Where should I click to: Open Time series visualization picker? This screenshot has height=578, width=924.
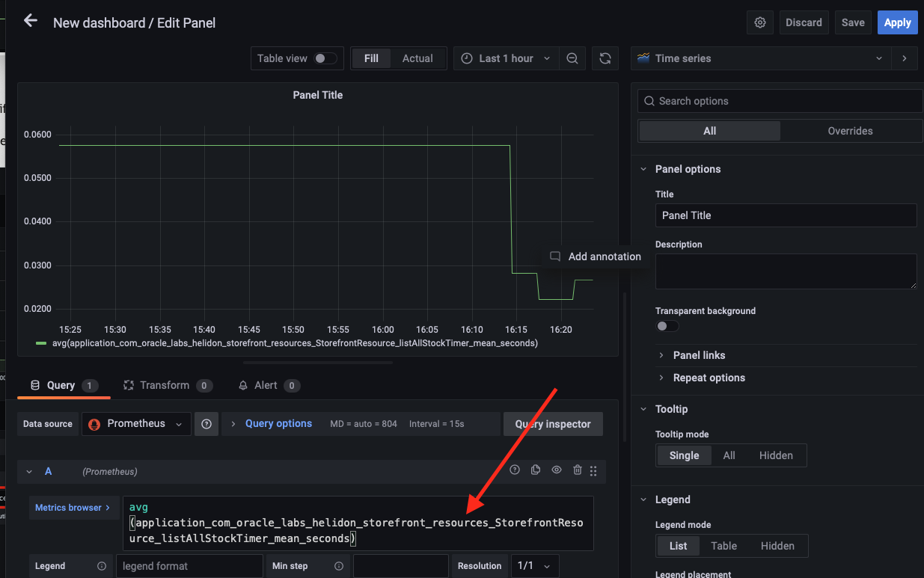762,58
